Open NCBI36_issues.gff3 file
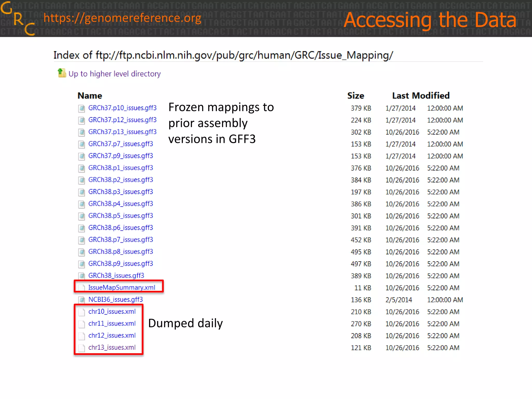The image size is (532, 399). [116, 299]
